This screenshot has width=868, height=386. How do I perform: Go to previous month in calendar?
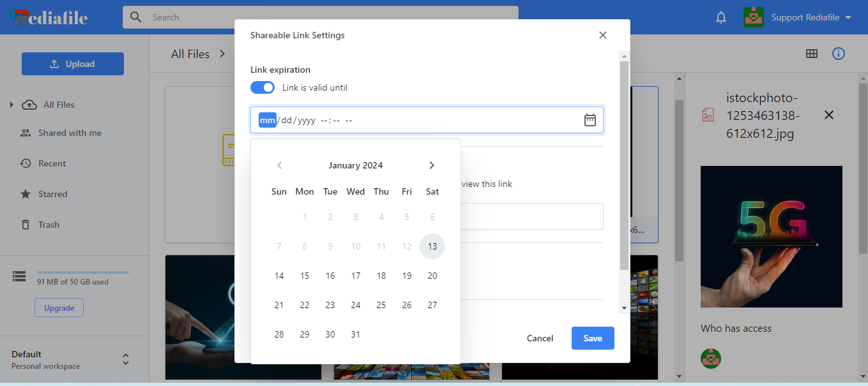point(279,165)
